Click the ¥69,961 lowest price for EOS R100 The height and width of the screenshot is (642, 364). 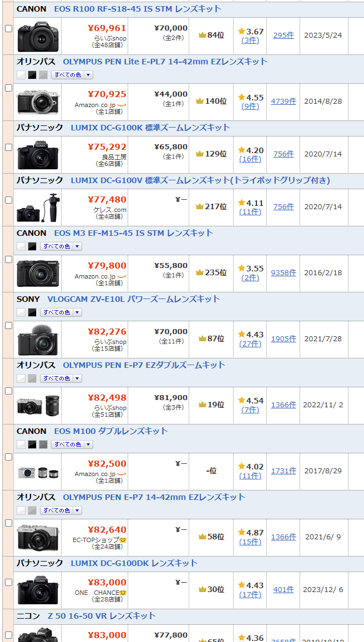tap(107, 28)
